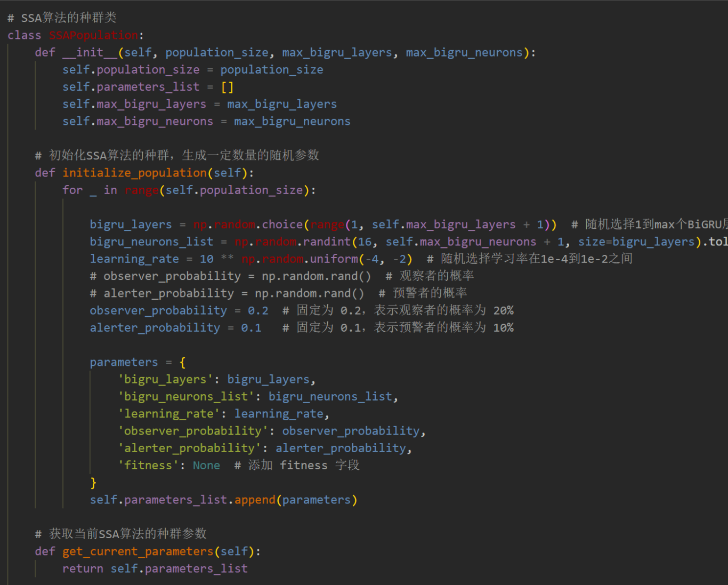The width and height of the screenshot is (728, 585).
Task: Place cursor on the randint call
Action: pos(327,242)
